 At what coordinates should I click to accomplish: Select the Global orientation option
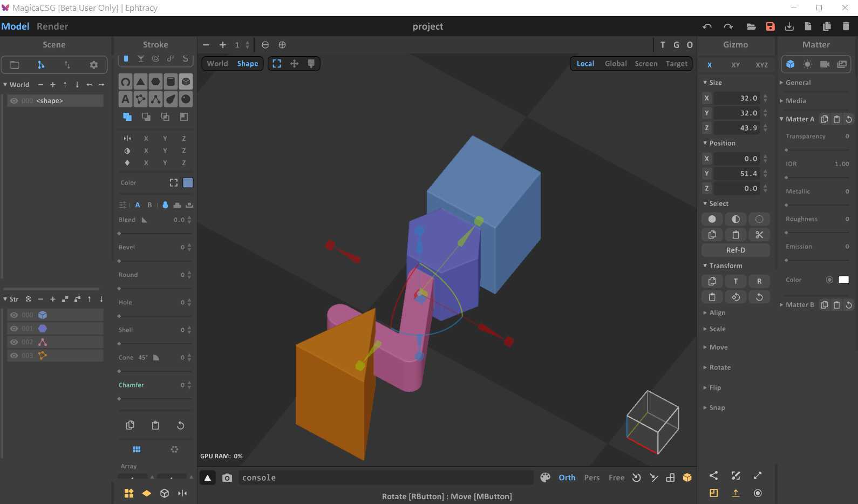[x=616, y=64]
